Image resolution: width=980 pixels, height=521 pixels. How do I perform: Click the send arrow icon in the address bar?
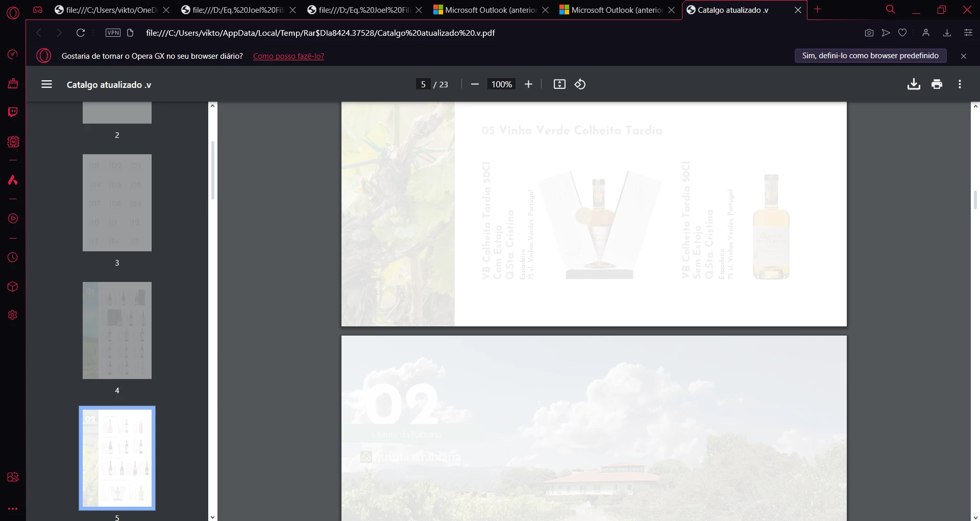click(x=886, y=33)
